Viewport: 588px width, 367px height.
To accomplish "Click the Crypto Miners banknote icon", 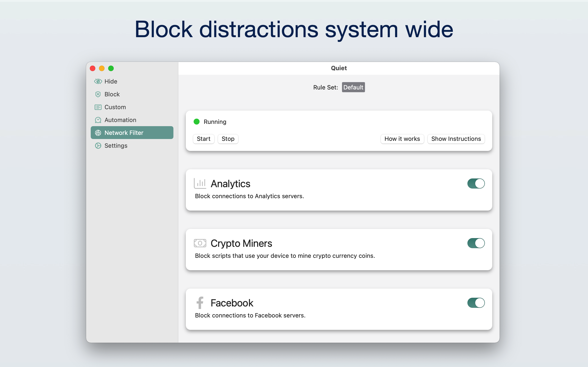I will [x=200, y=243].
